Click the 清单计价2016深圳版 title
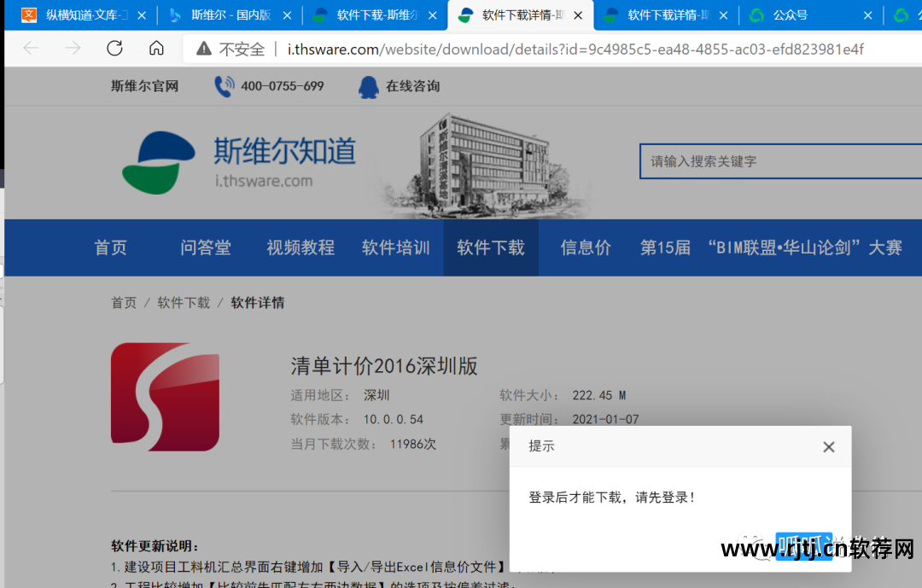Screen dimensions: 922x588 pos(384,366)
